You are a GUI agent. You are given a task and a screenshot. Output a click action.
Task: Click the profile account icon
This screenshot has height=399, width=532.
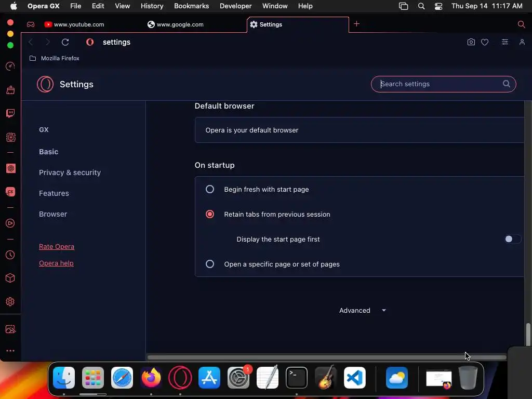click(522, 42)
